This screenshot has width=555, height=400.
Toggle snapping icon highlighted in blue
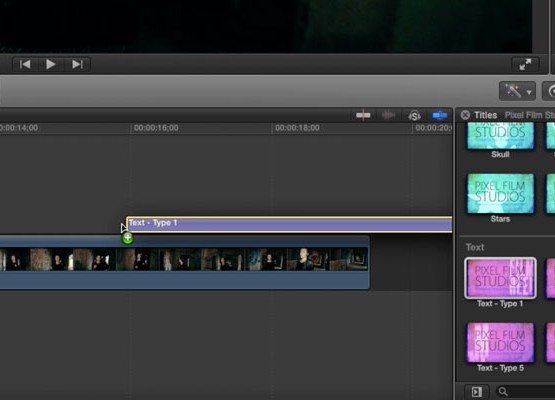(440, 115)
